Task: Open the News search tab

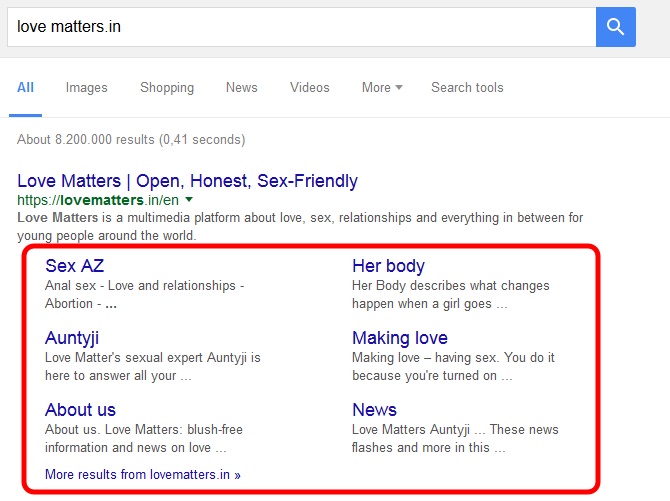Action: pos(242,88)
